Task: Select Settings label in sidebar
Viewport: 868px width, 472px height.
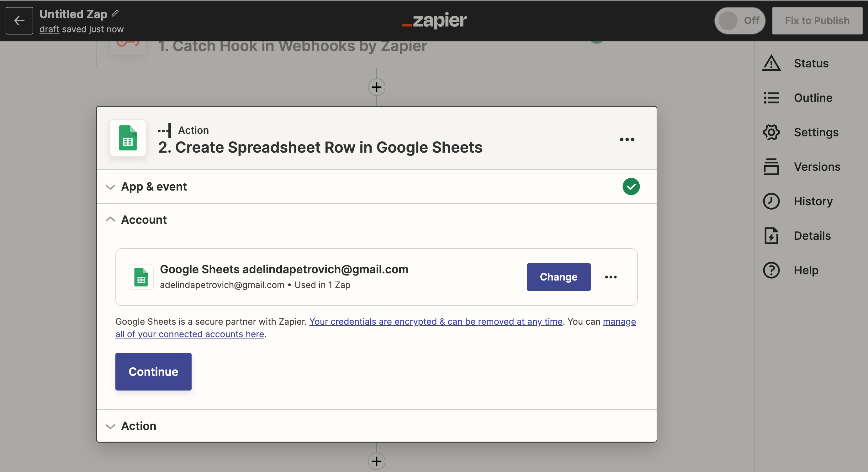Action: (x=816, y=132)
